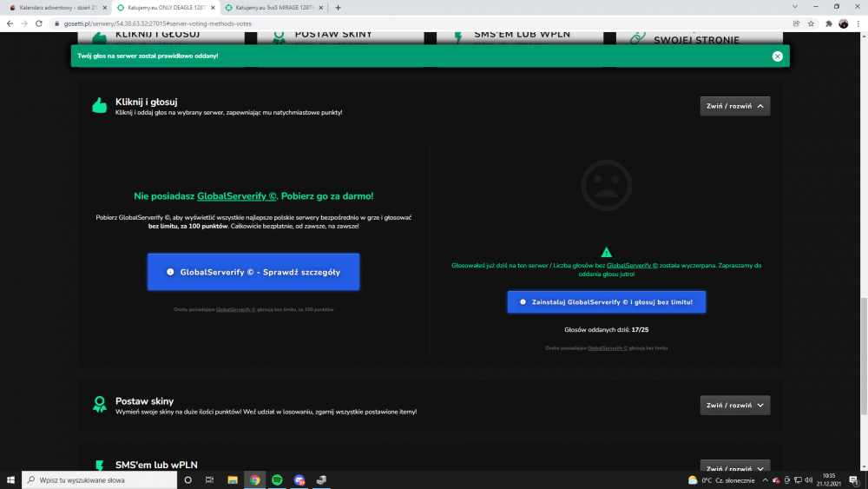Show hidden system tray icons

(x=765, y=480)
